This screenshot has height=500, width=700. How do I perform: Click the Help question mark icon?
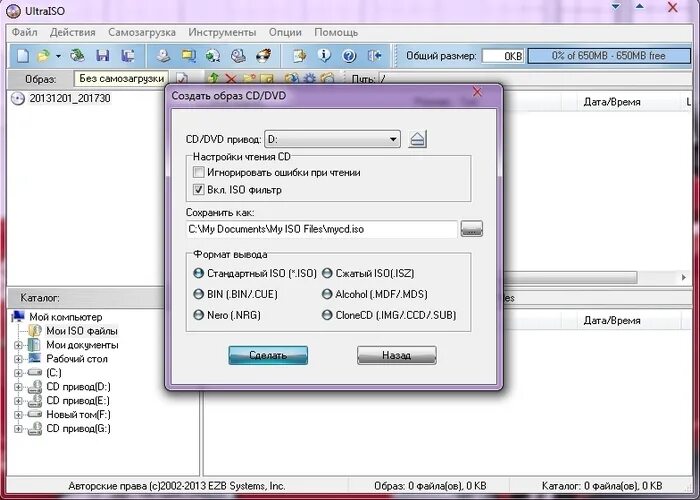tap(349, 56)
